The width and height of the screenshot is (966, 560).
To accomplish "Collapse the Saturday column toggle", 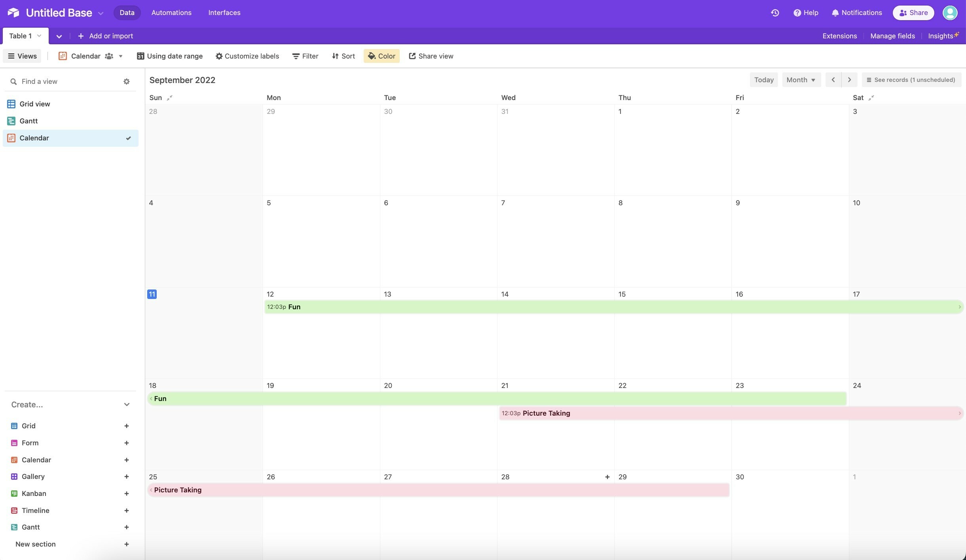I will tap(871, 98).
